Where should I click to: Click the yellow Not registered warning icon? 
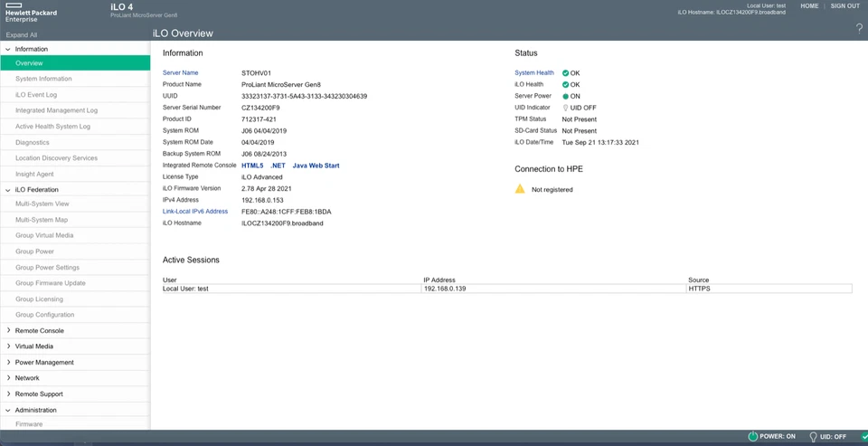click(520, 189)
